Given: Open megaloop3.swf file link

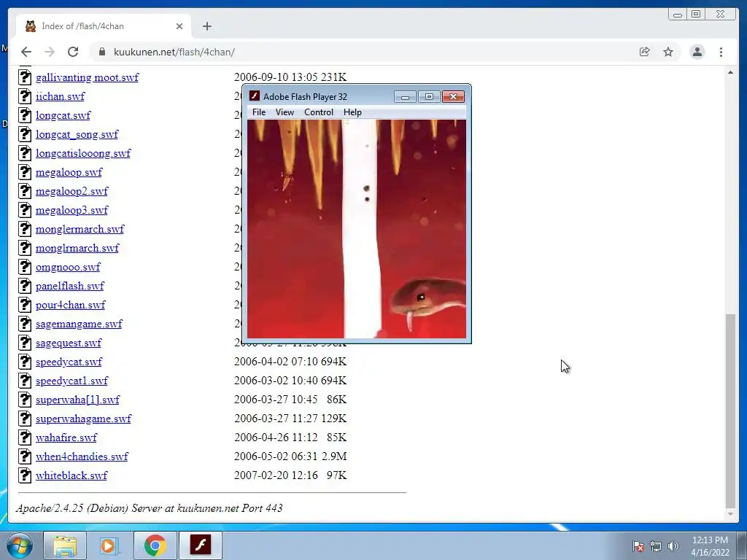Looking at the screenshot, I should (72, 210).
